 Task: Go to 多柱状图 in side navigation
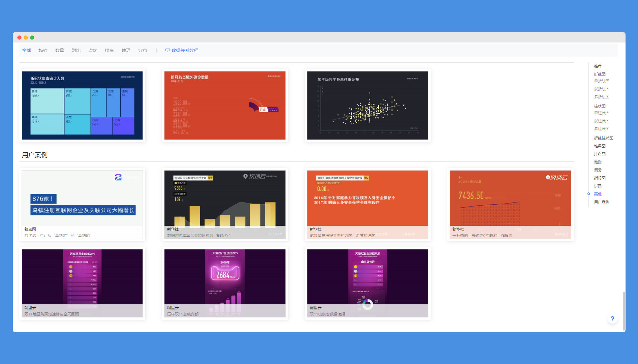point(602,129)
